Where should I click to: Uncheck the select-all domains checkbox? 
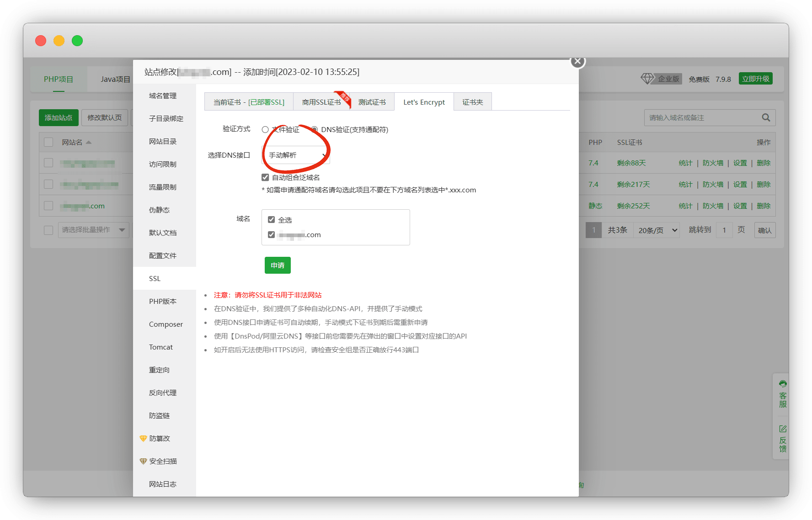click(x=271, y=220)
